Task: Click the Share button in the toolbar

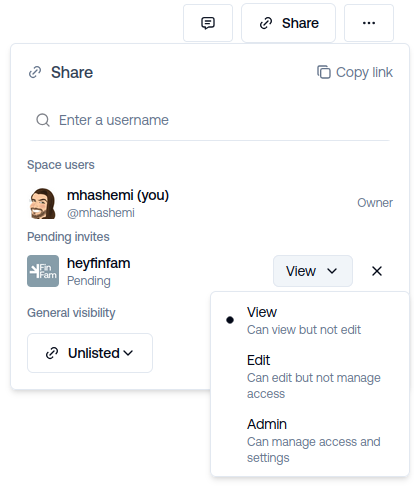Action: 288,23
